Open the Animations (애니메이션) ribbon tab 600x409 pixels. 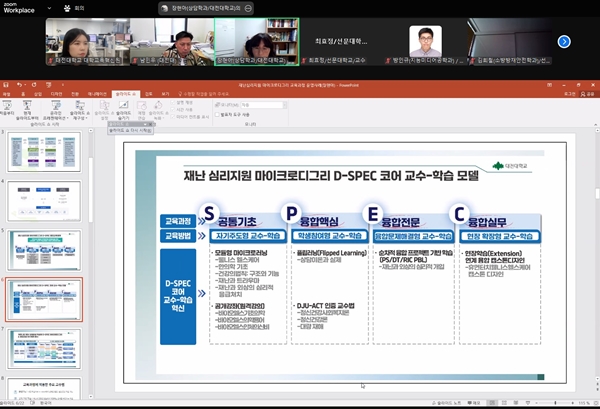point(97,94)
